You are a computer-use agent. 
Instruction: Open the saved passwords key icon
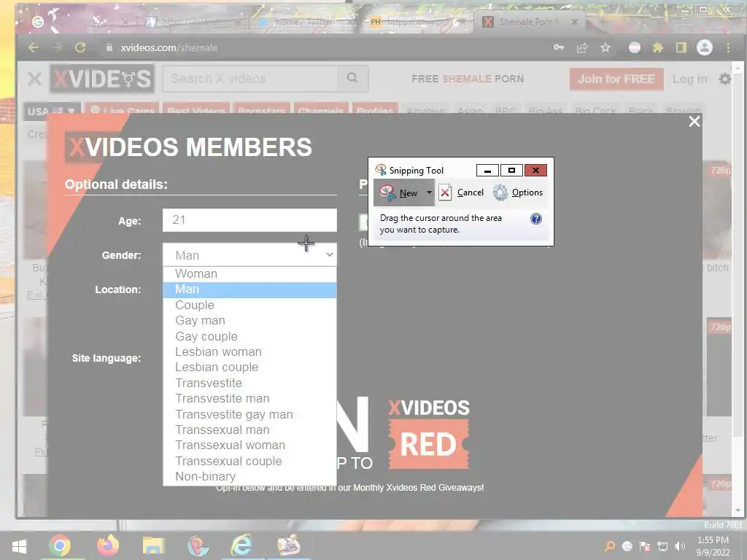pyautogui.click(x=558, y=47)
